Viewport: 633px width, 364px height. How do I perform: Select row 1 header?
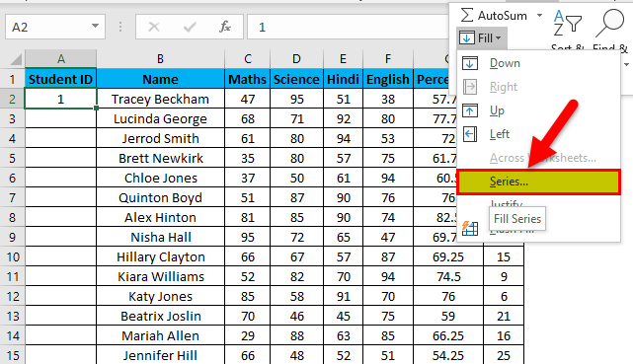tap(13, 79)
